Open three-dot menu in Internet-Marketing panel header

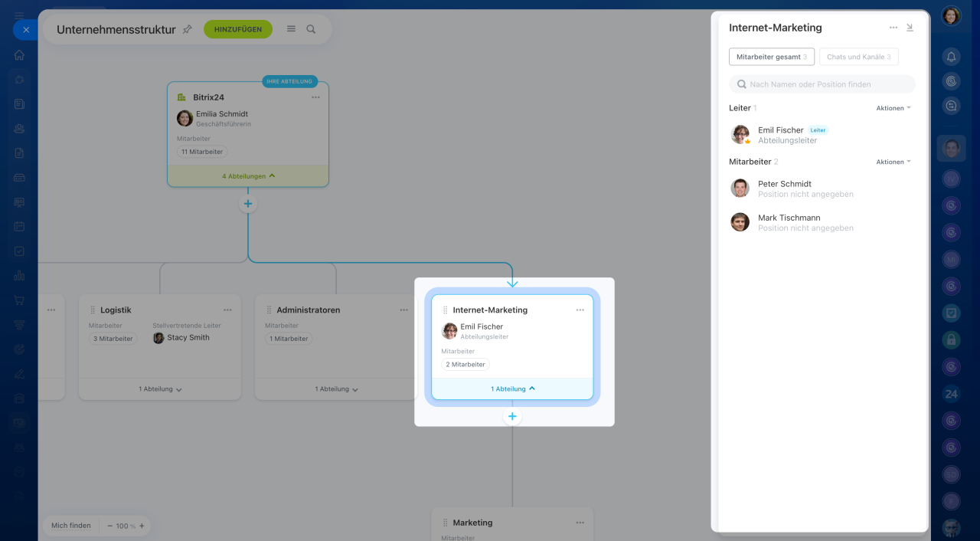(893, 28)
